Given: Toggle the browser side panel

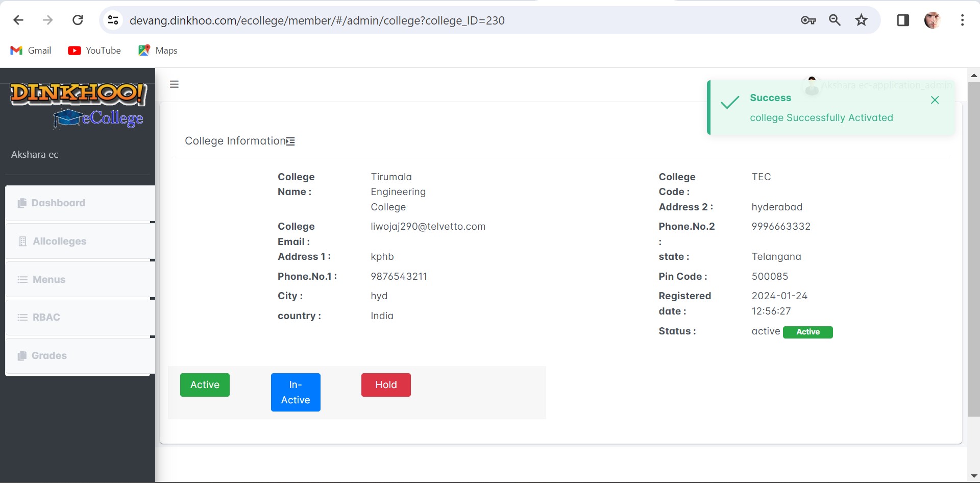Looking at the screenshot, I should [903, 20].
